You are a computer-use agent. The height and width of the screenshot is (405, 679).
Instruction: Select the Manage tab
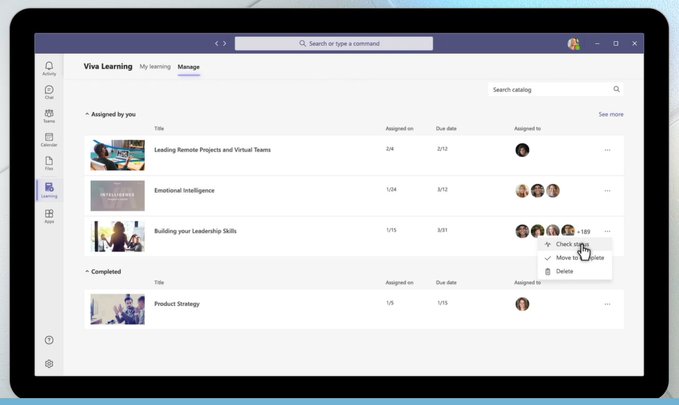(x=188, y=67)
